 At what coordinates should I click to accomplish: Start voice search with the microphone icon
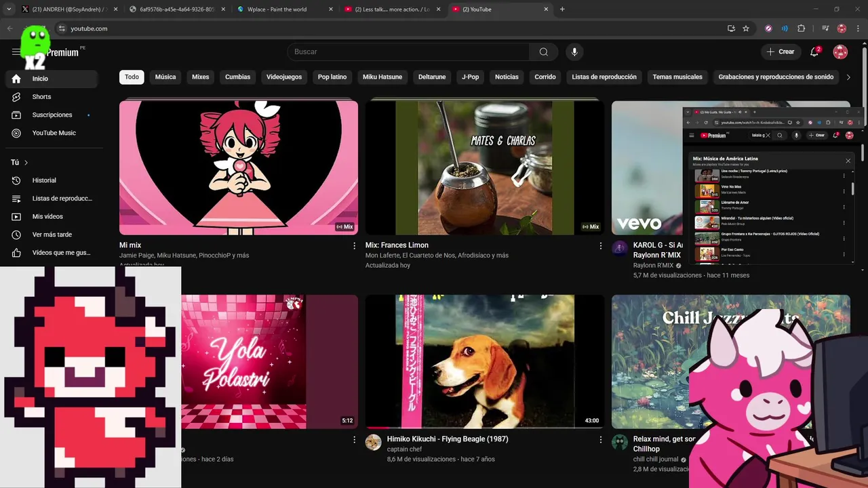click(574, 52)
